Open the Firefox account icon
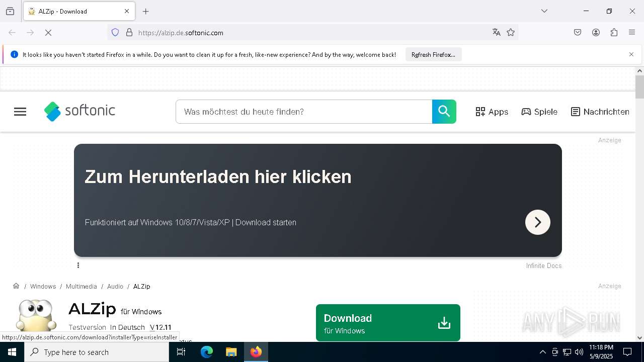 [x=596, y=33]
